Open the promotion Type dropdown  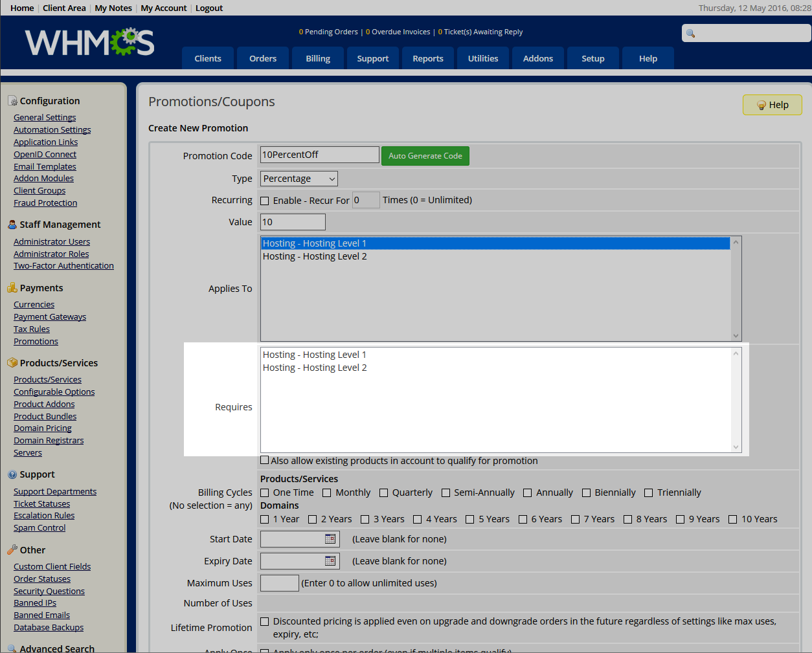coord(299,179)
